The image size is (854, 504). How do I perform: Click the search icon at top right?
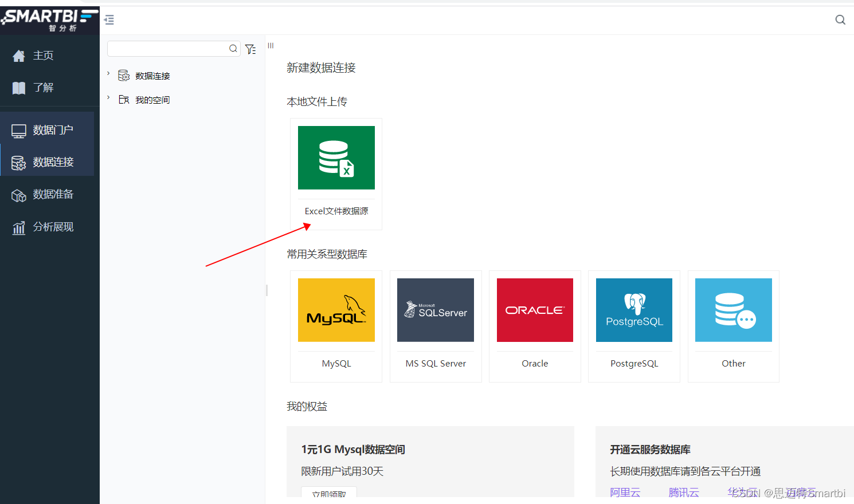click(x=840, y=20)
